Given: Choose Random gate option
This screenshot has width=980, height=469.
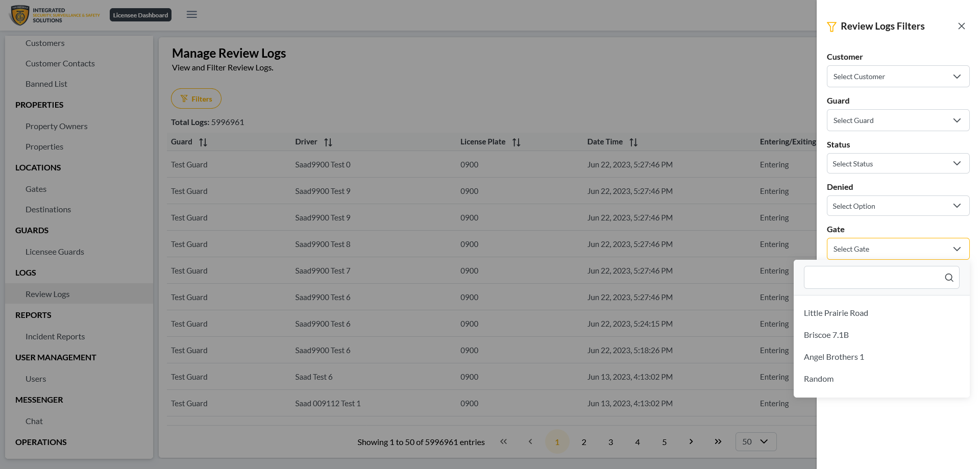Looking at the screenshot, I should (x=881, y=379).
